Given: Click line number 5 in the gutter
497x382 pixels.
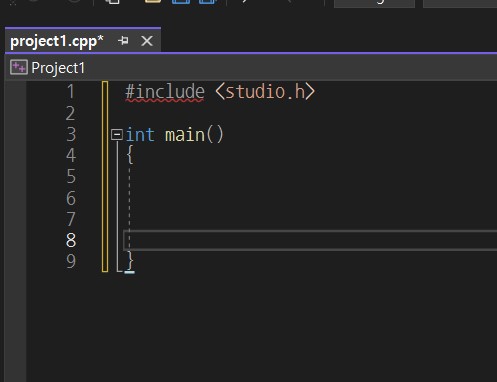Looking at the screenshot, I should [71, 176].
